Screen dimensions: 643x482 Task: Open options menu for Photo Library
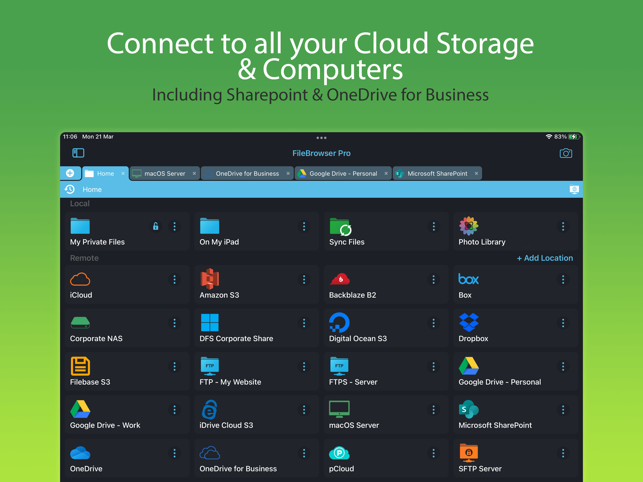563,226
